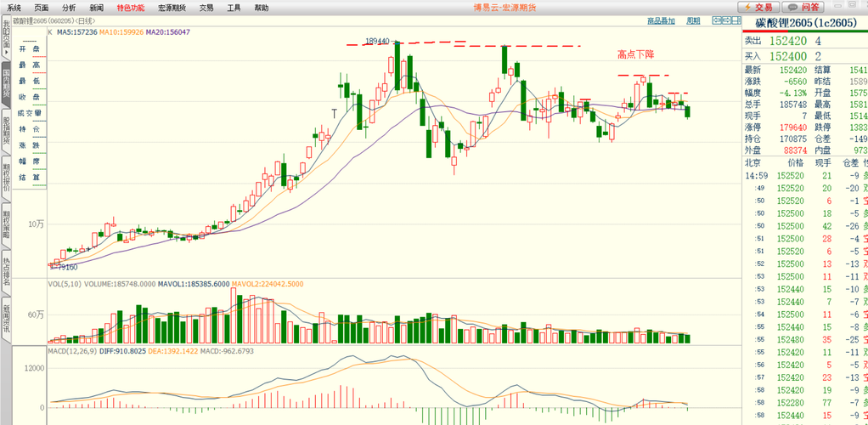868x425 pixels.
Task: Open the 分析 menu
Action: coord(69,8)
